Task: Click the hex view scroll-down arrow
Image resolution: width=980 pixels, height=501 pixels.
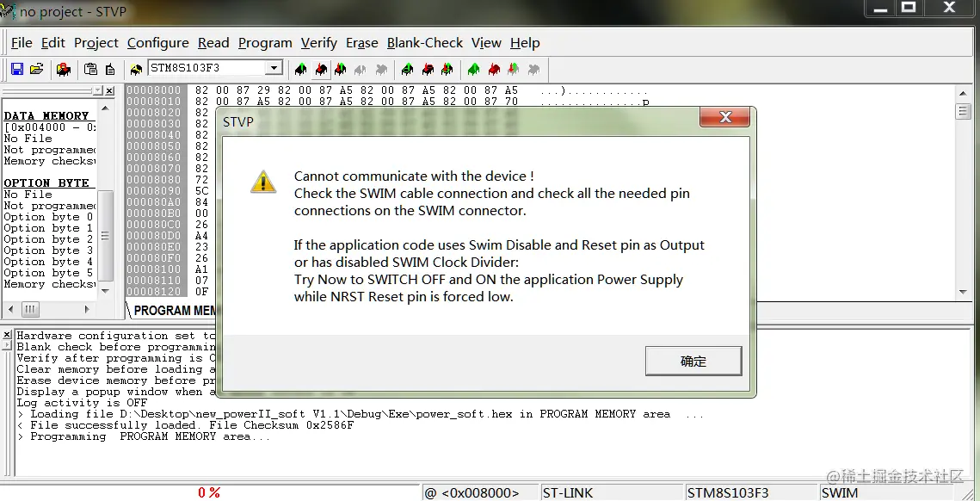Action: [x=963, y=292]
